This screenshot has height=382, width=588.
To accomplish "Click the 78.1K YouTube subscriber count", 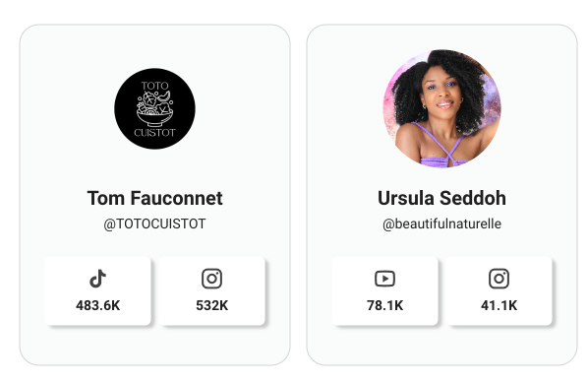I will (x=384, y=305).
